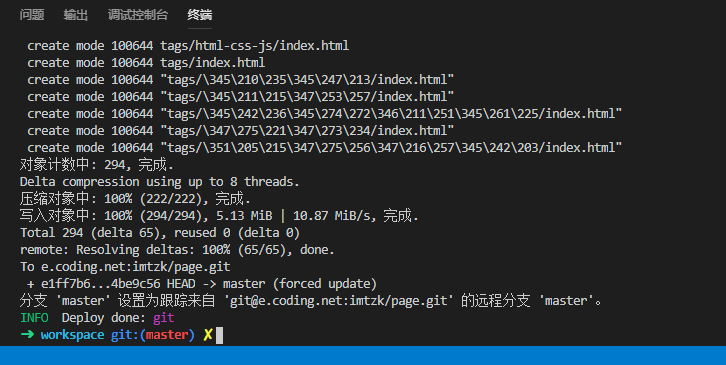Open the git@e.coding.net:imtzk/page.git remote link

[x=339, y=301]
